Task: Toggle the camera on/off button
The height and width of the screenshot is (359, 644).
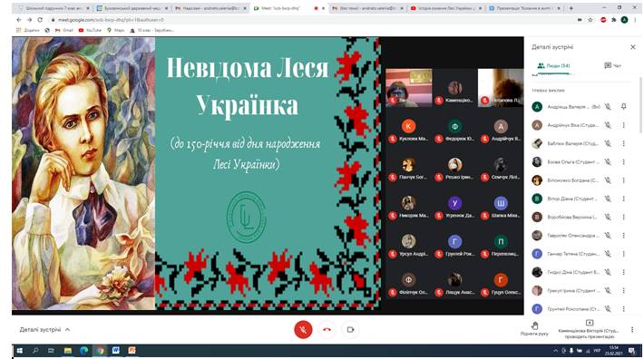Action: [350, 329]
